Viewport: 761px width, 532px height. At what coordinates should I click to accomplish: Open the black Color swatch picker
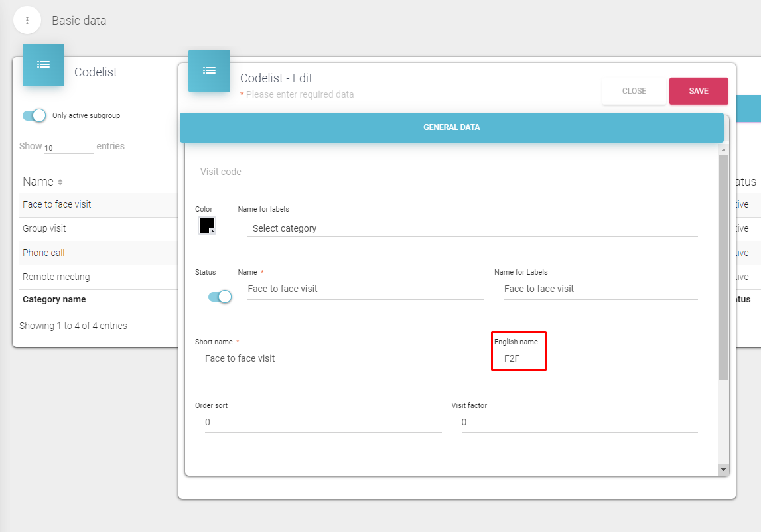point(207,226)
